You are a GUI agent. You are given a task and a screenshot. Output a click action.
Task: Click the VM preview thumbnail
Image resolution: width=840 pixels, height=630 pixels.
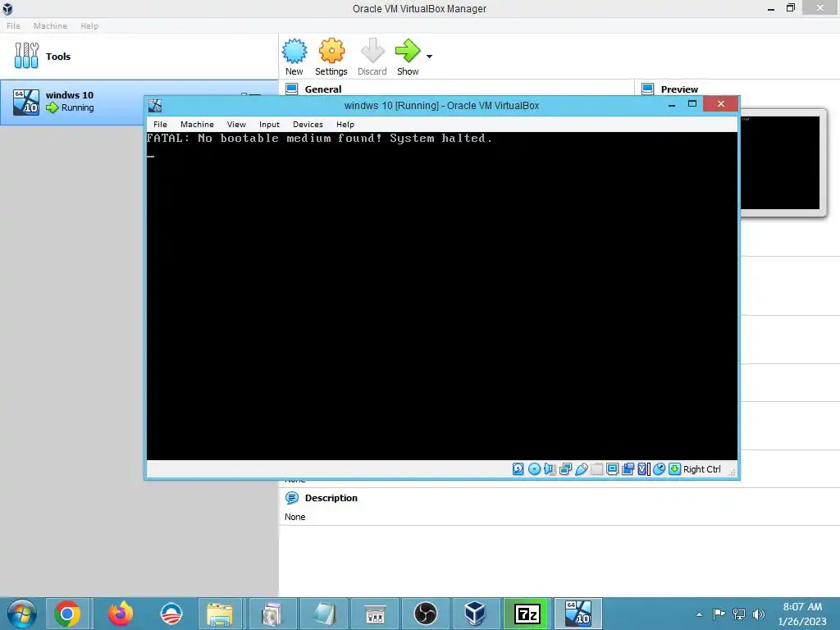[780, 163]
